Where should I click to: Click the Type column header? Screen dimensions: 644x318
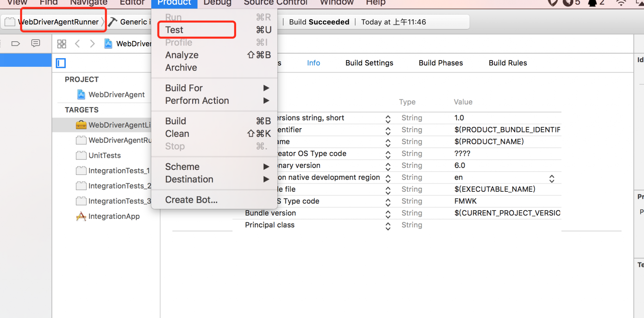click(407, 102)
